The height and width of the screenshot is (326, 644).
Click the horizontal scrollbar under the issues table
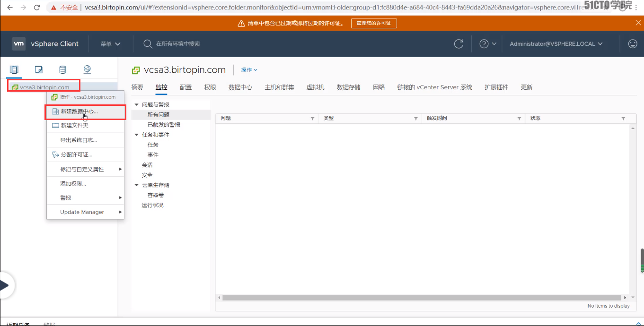point(421,298)
